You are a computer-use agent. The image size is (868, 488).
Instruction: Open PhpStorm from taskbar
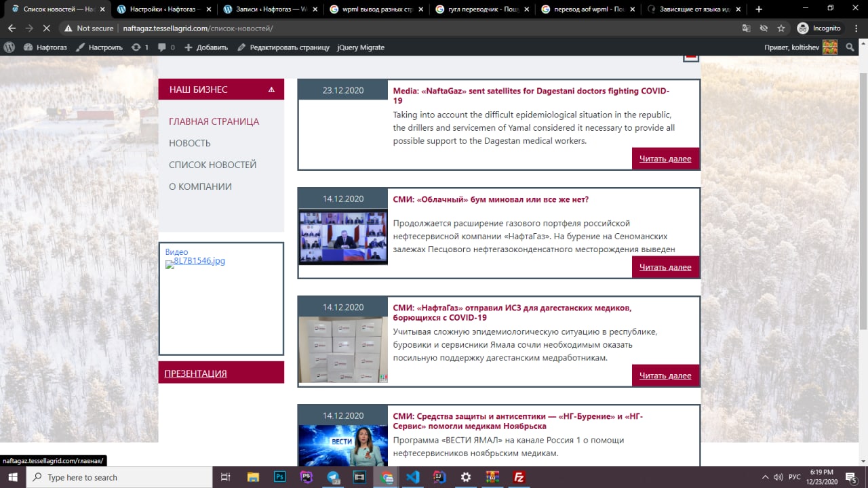(306, 477)
